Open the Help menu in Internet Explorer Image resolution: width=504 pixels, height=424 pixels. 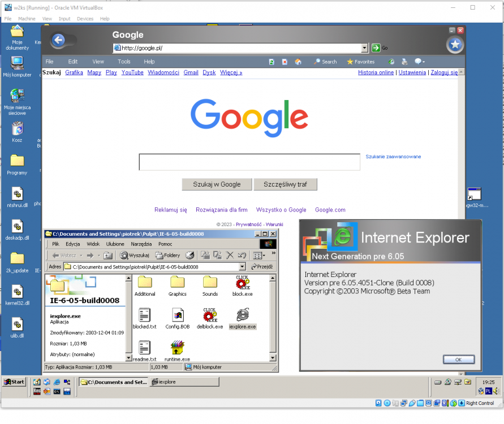click(149, 62)
